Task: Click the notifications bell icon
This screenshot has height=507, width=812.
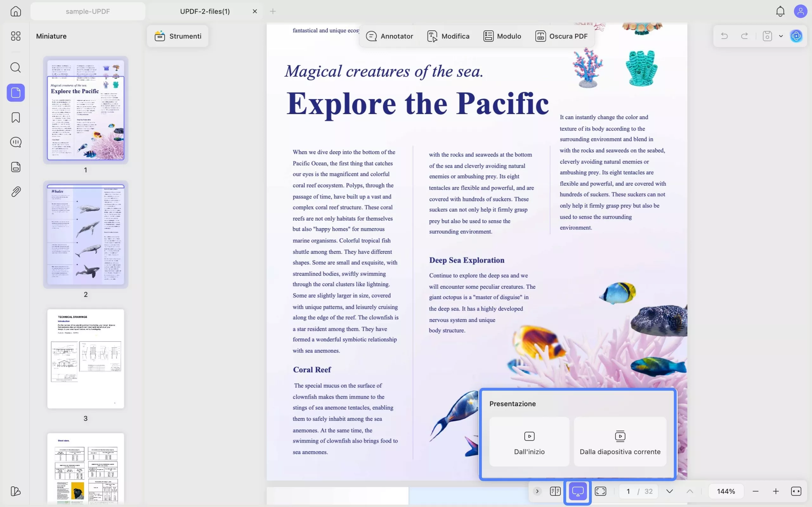Action: coord(780,11)
